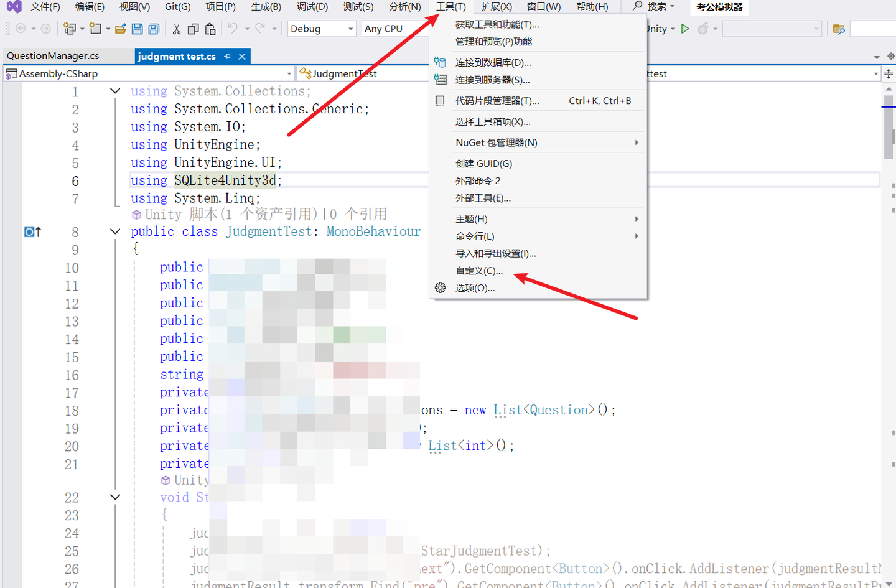Click the Unity cube icon above the class declaration
896x588 pixels.
coord(136,215)
